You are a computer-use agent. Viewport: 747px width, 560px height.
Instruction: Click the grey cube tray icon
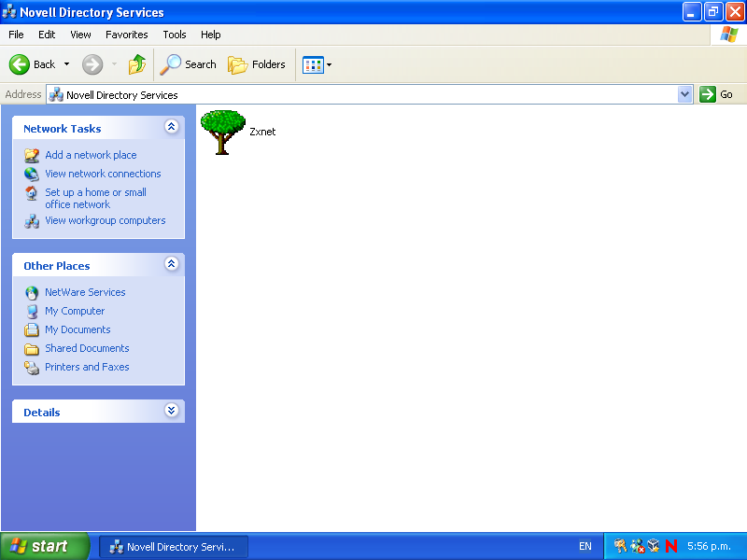pos(654,546)
